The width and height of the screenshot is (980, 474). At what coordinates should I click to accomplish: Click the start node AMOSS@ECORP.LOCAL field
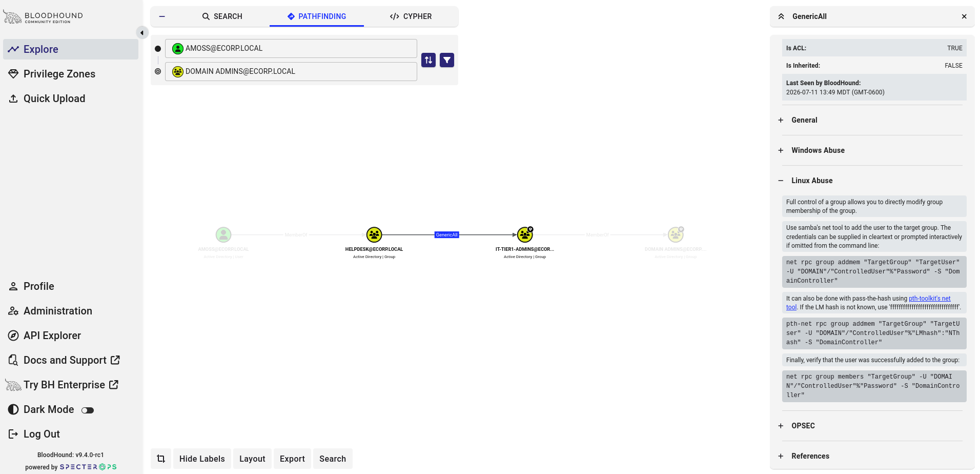click(291, 48)
